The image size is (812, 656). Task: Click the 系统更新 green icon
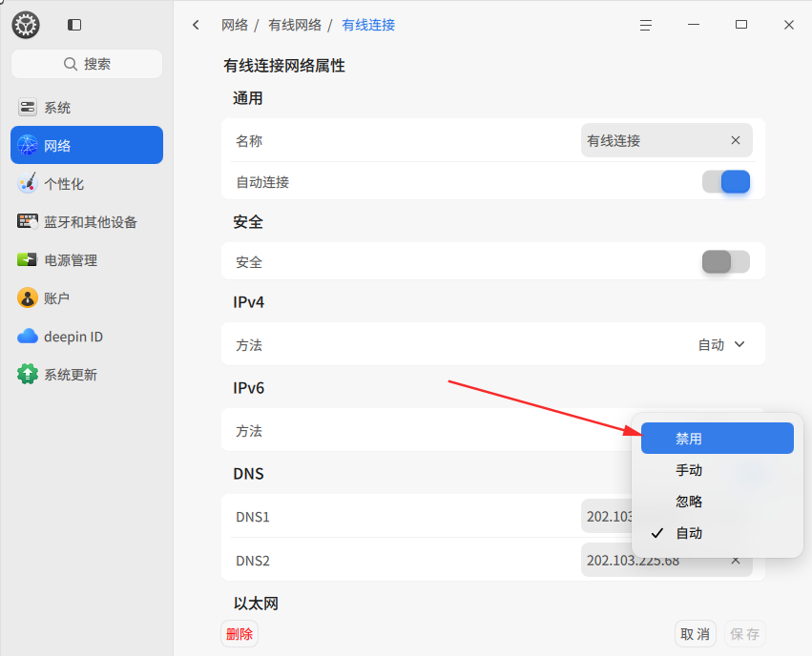point(28,374)
